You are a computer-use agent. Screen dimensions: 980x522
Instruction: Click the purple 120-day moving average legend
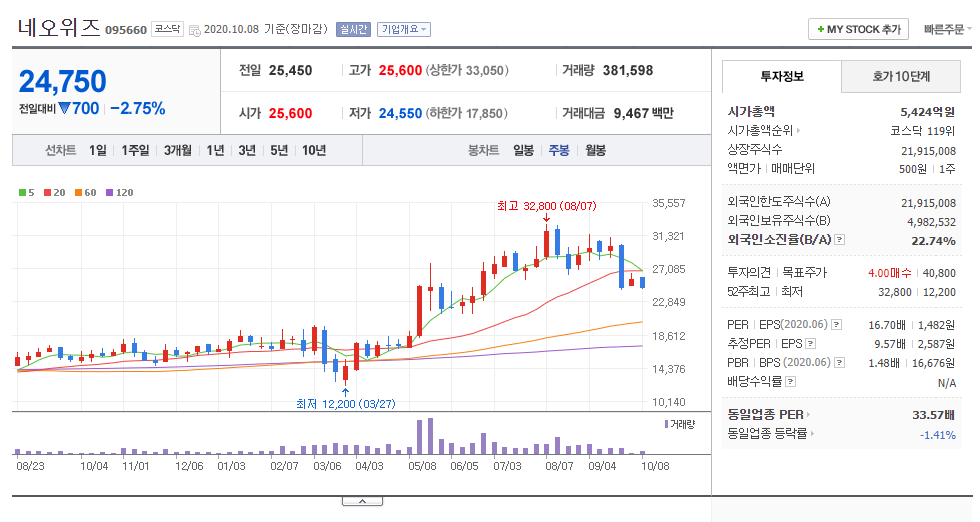point(119,193)
